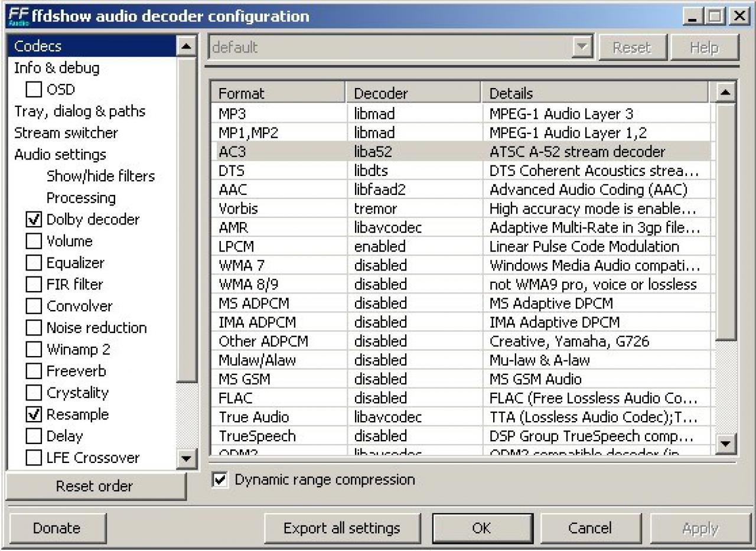Confirm with the OK button

click(x=481, y=528)
